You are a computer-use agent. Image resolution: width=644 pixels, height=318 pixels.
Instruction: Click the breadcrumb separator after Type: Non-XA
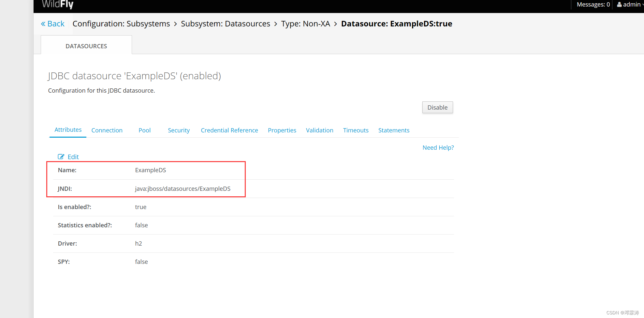335,23
